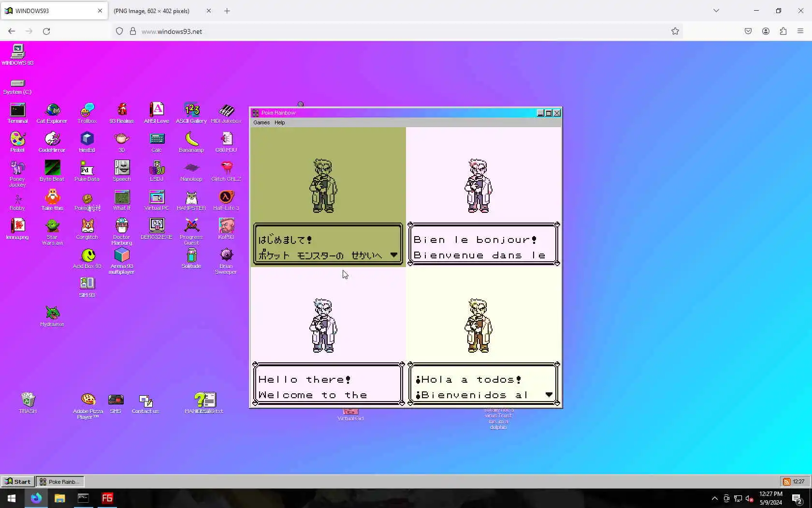Open the Byte Beat icon

[52, 172]
